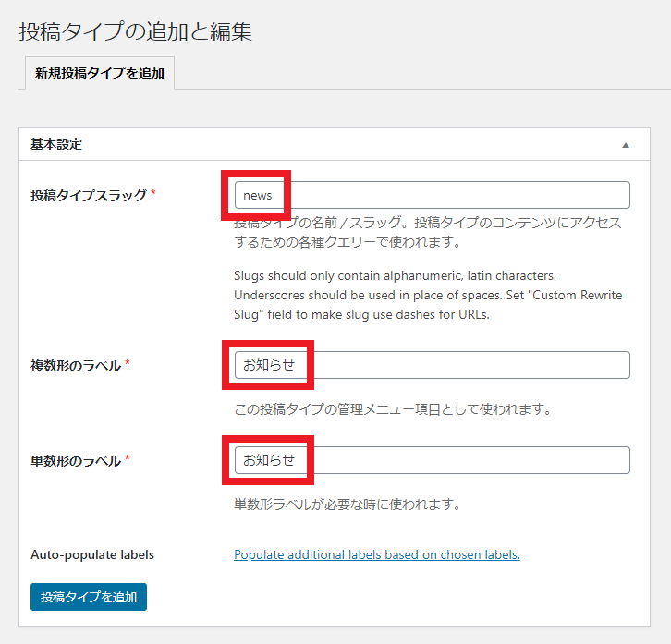Image resolution: width=671 pixels, height=644 pixels.
Task: Click the red asterisk beside 単数形のラベル
Action: pyautogui.click(x=128, y=459)
